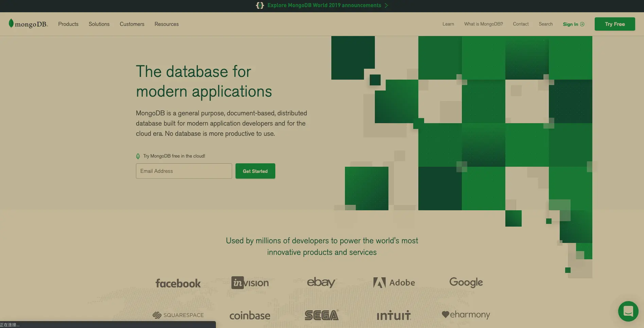
Task: Click the arrow after the announcement text
Action: (x=386, y=5)
